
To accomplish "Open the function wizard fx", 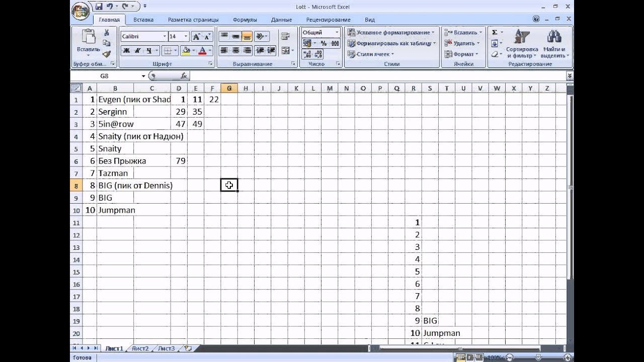I will coord(184,76).
